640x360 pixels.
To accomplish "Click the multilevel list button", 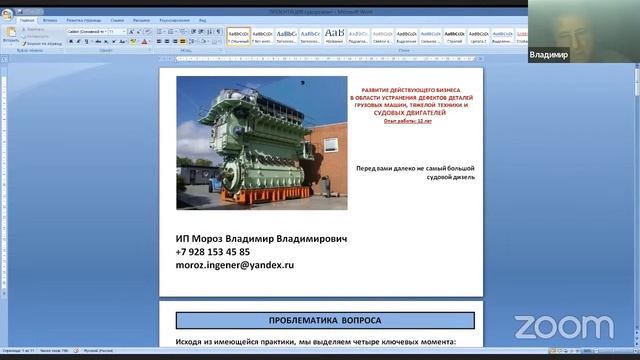I will click(x=182, y=31).
